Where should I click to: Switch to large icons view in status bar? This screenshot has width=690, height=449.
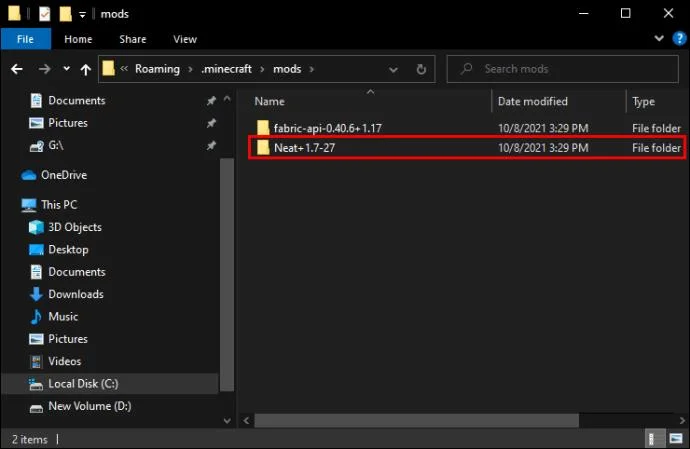click(676, 438)
